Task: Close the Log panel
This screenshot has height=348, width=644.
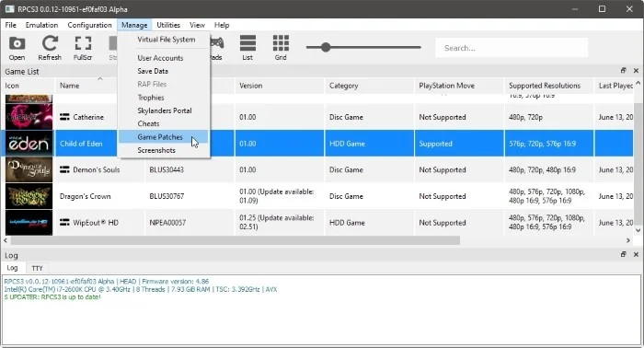Action: tap(636, 255)
